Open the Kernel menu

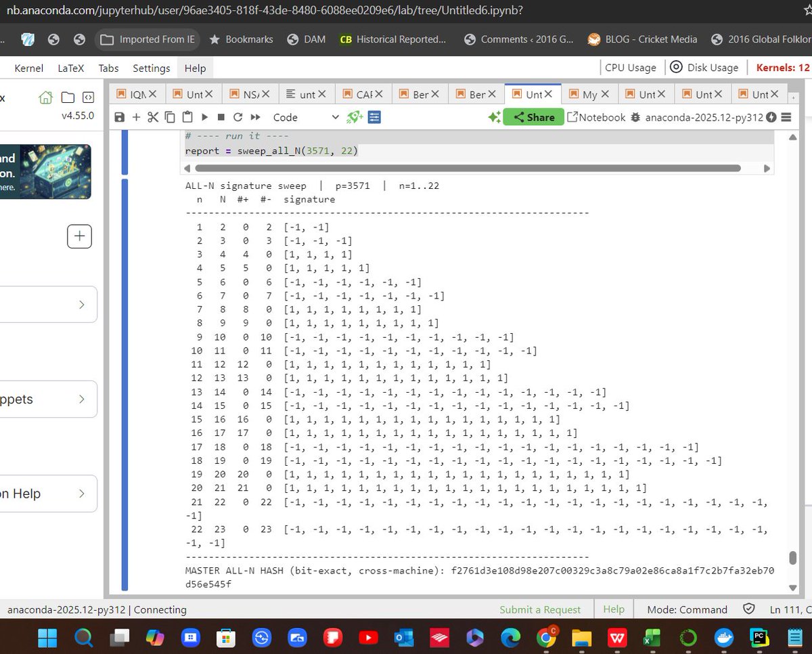(x=29, y=68)
